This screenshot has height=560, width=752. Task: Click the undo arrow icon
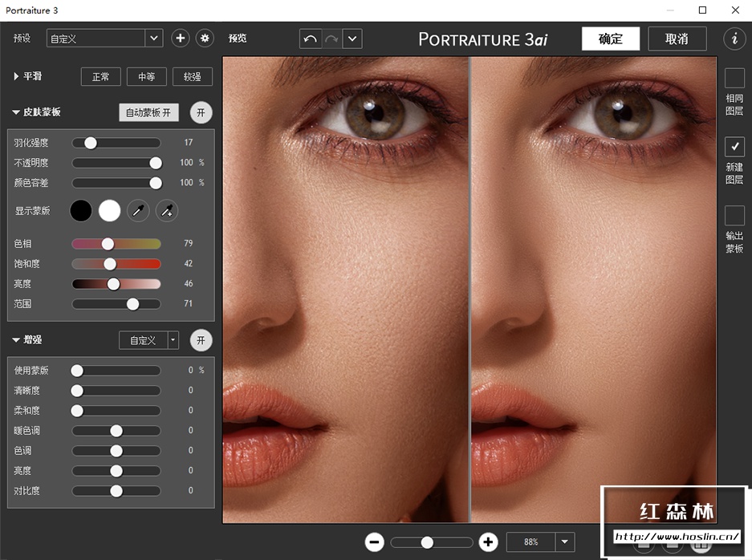[310, 39]
